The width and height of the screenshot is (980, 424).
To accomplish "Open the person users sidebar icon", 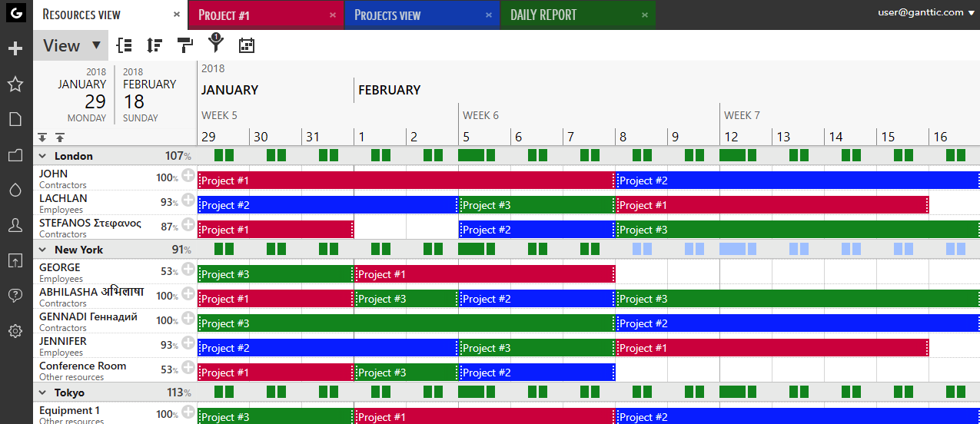I will coord(15,225).
